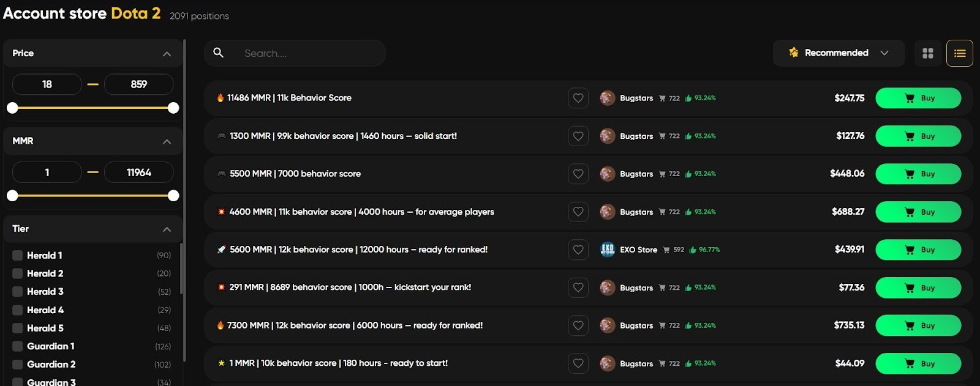
Task: Favorite the 1 MMR account listing
Action: (578, 363)
